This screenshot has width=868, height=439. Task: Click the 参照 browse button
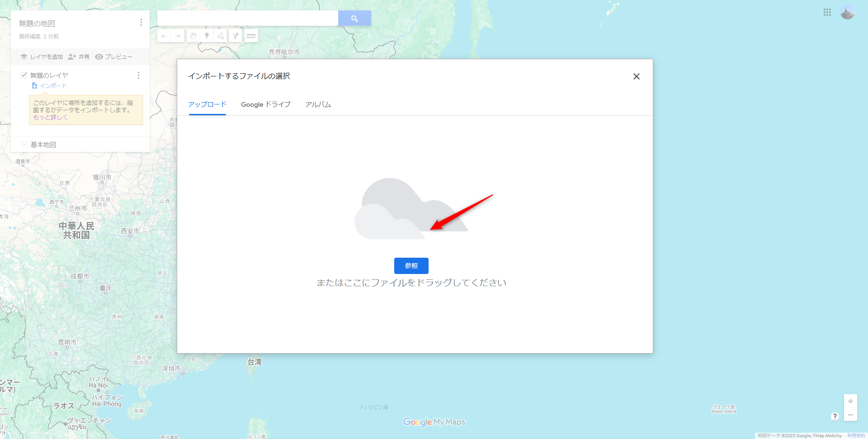click(x=411, y=266)
